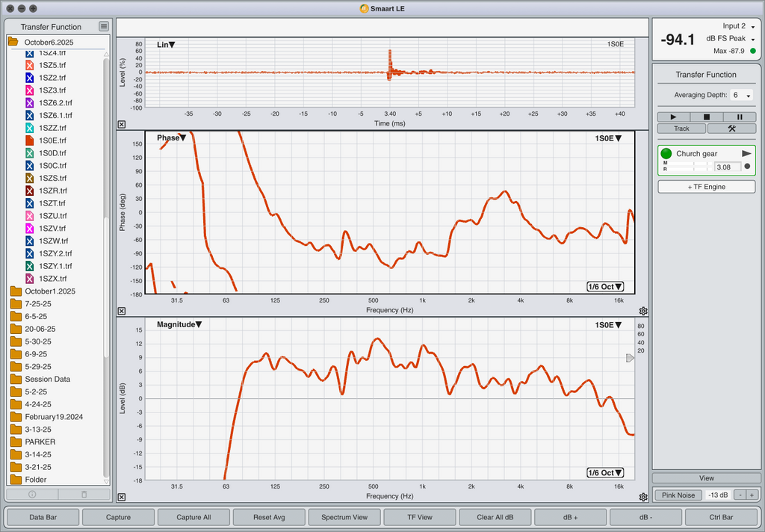Toggle the Church gear engine green indicator
This screenshot has height=532, width=765.
(666, 153)
